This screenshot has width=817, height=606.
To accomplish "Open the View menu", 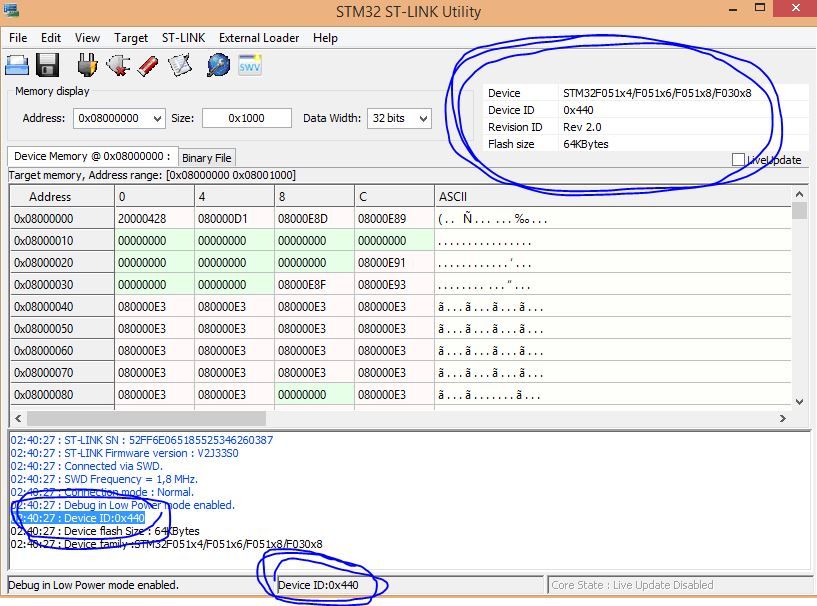I will [87, 38].
